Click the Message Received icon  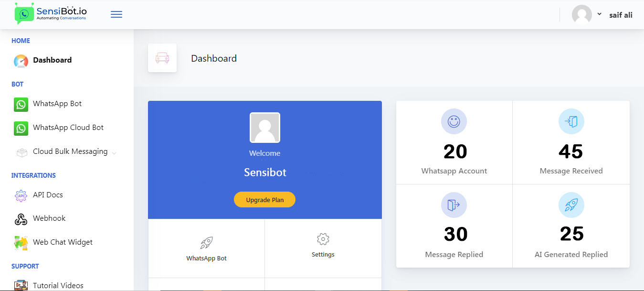point(571,121)
